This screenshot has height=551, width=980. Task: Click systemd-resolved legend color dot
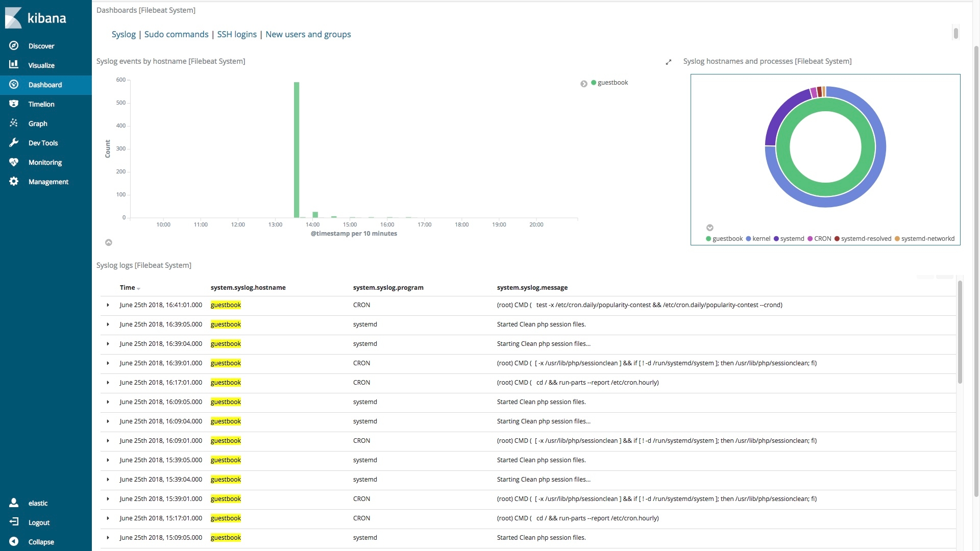click(x=837, y=239)
